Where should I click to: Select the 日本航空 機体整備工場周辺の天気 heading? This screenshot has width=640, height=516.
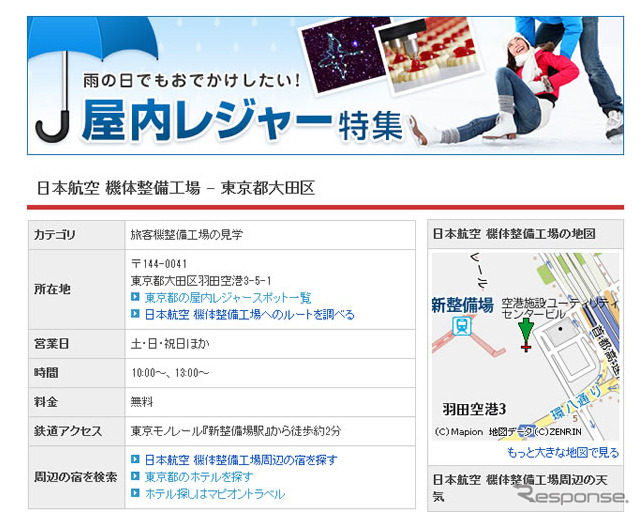tap(520, 488)
